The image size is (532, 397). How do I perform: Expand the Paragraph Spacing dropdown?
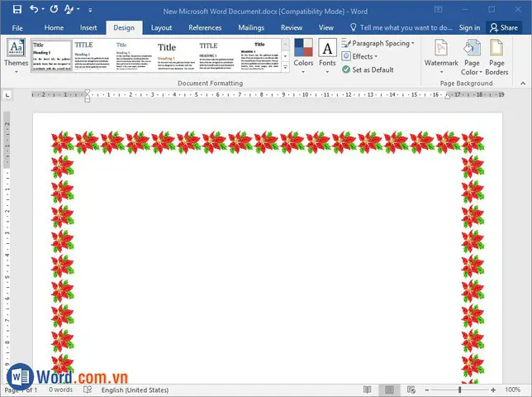click(x=378, y=43)
